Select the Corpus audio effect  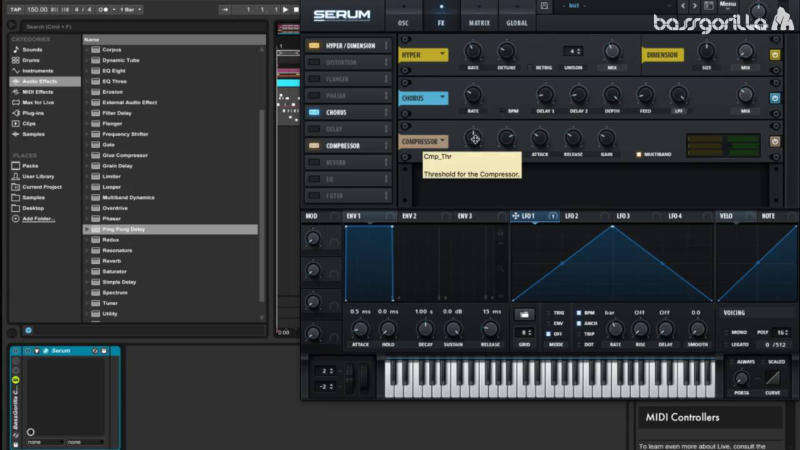click(112, 49)
